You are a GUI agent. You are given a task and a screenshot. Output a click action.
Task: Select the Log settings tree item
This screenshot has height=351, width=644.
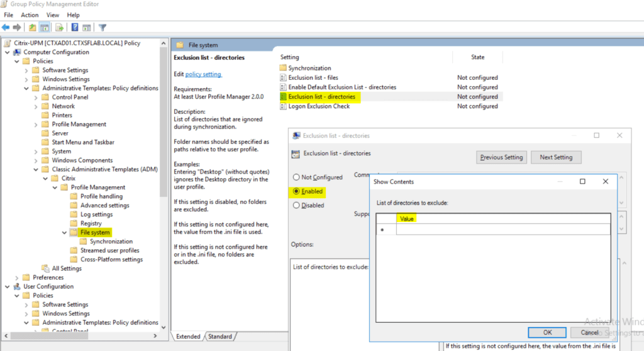pyautogui.click(x=96, y=214)
